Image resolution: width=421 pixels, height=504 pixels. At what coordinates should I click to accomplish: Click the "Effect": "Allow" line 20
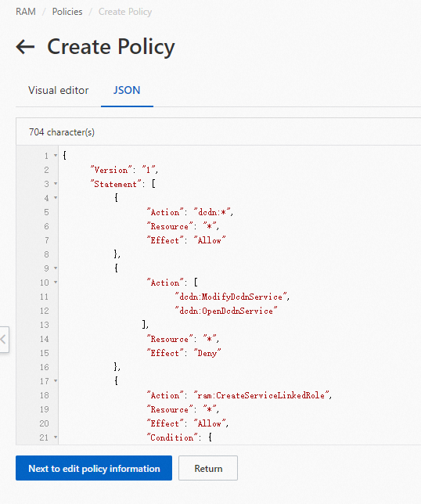(187, 423)
